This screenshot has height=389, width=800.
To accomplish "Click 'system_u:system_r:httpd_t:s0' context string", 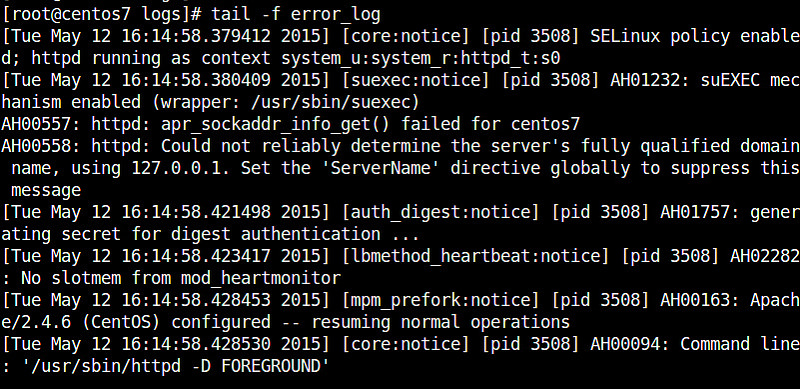I will pos(420,58).
